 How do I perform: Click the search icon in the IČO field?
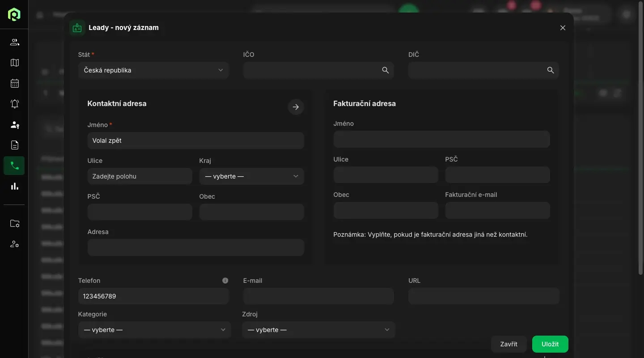385,70
